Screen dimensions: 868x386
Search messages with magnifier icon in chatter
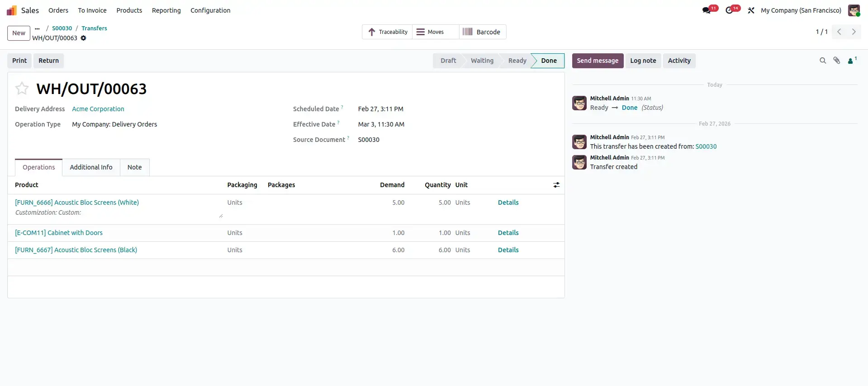(823, 61)
